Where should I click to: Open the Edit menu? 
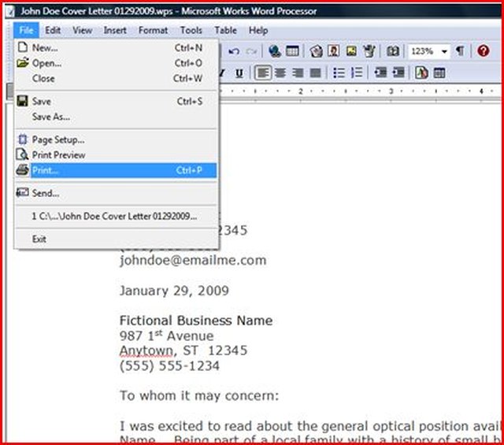pos(53,30)
